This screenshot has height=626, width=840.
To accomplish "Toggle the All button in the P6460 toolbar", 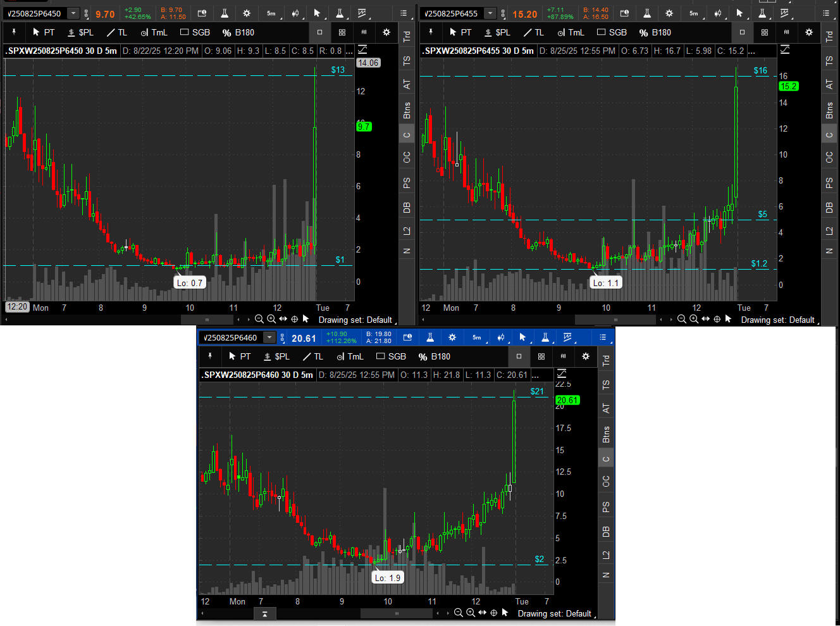I will click(x=563, y=356).
